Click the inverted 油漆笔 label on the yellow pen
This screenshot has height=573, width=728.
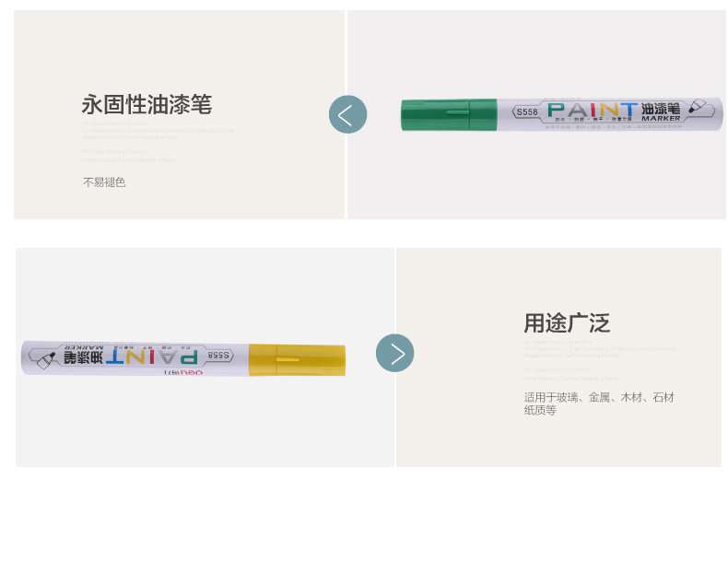click(84, 355)
